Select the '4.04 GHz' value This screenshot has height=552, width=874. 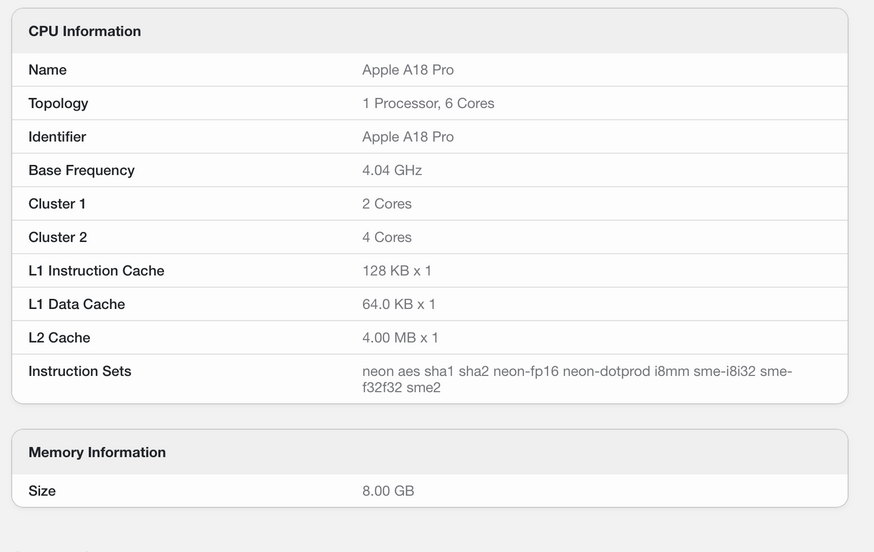(x=392, y=170)
